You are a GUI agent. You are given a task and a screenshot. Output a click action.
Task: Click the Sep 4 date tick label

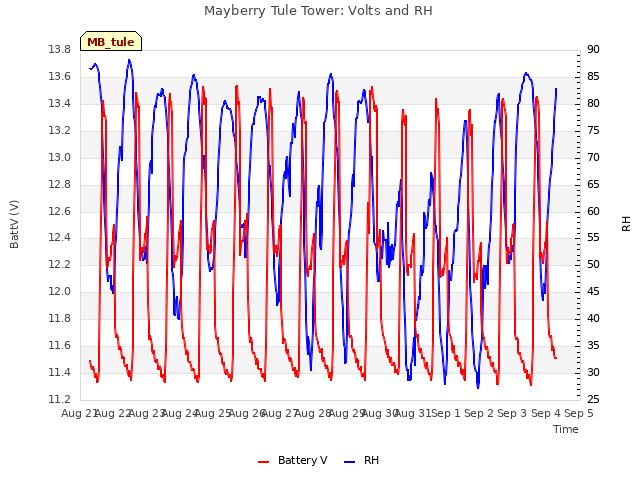[x=546, y=413]
